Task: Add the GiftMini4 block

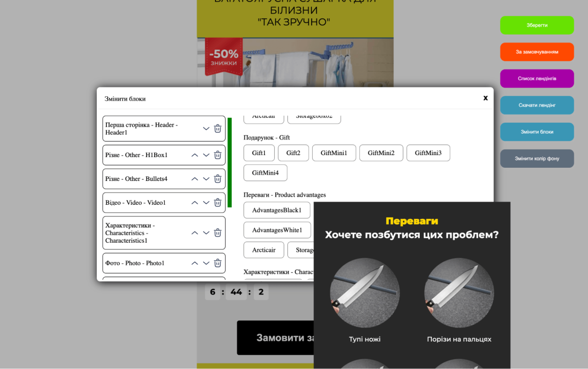Action: pyautogui.click(x=265, y=172)
